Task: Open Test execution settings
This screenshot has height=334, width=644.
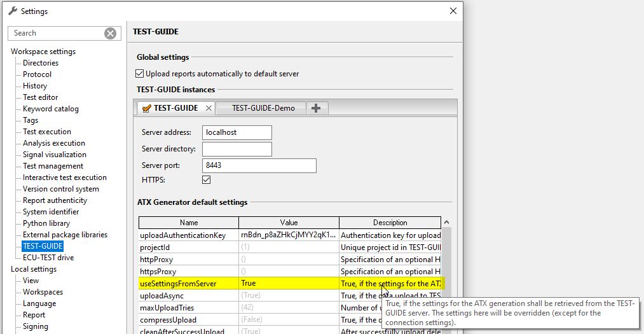Action: click(x=47, y=132)
